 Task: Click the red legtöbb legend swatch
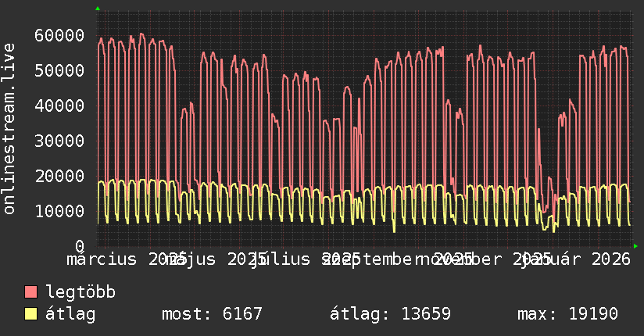pos(30,292)
